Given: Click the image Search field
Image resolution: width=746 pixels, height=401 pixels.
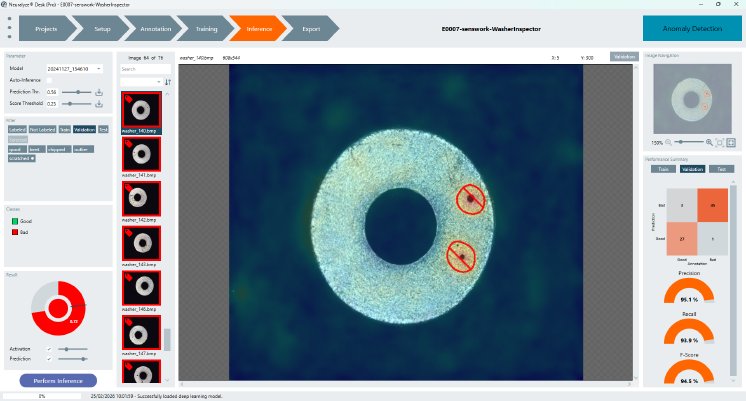Looking at the screenshot, I should tap(146, 69).
